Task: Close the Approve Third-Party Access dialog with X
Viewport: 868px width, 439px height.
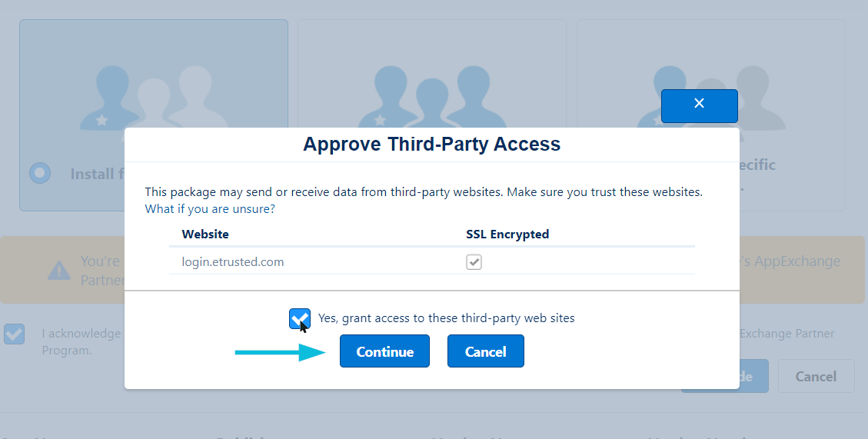Action: (699, 106)
